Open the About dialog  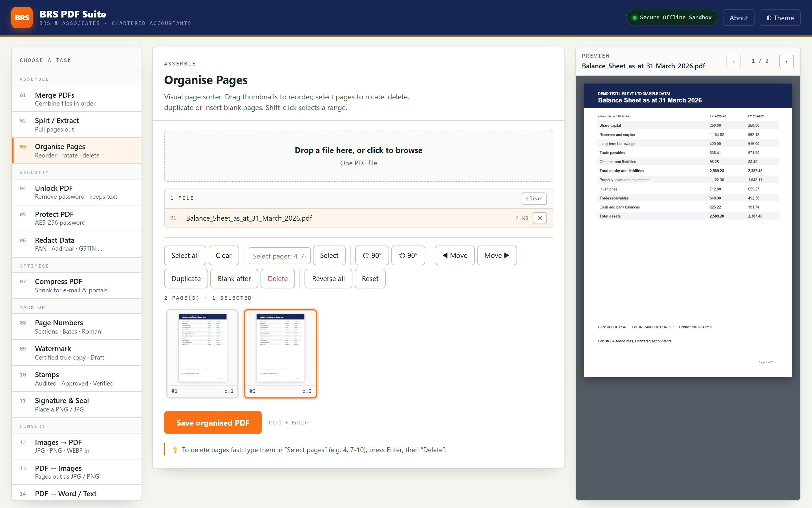(738, 18)
